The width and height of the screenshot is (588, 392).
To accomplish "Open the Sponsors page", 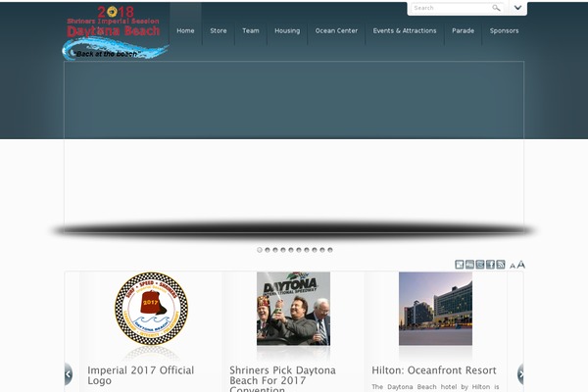I will coord(504,30).
